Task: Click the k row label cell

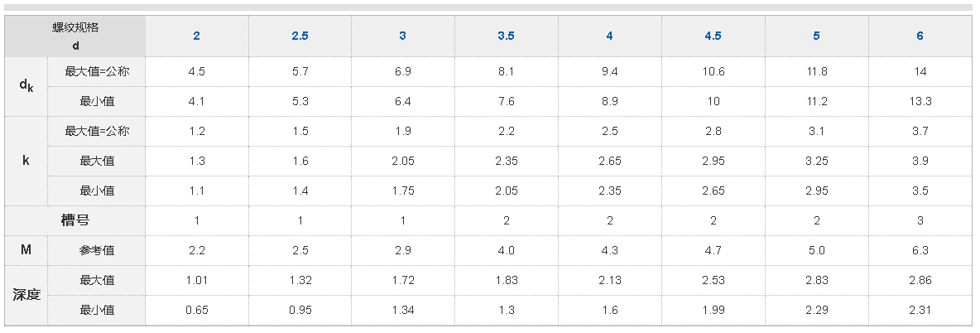Action: [x=26, y=161]
